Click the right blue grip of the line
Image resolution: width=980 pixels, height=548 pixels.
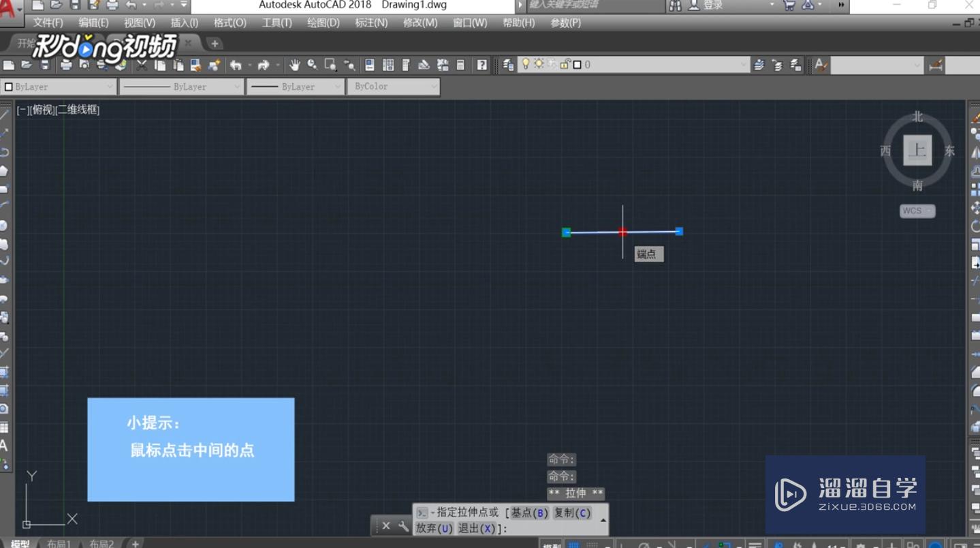point(679,231)
